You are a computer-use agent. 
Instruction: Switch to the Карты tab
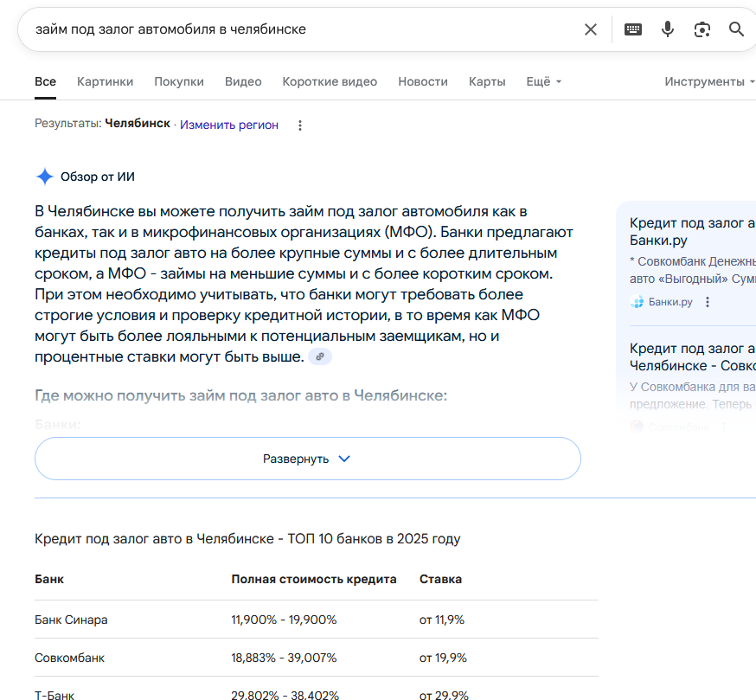point(487,81)
